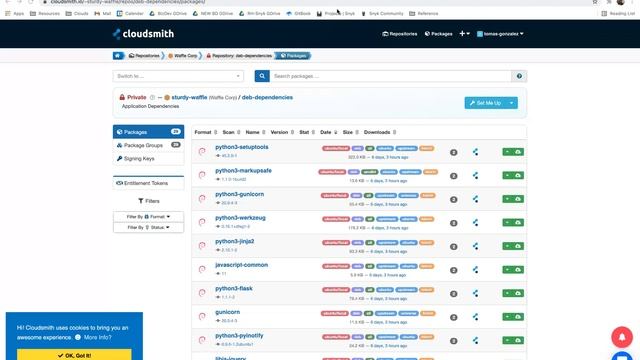Screen dimensions: 640x360
Task: Click the download cloud button for python3-markupsafe
Action: pyautogui.click(x=518, y=176)
